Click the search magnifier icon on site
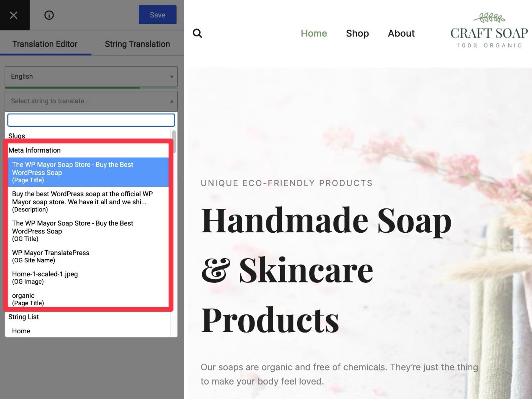This screenshot has width=532, height=399. (x=197, y=33)
